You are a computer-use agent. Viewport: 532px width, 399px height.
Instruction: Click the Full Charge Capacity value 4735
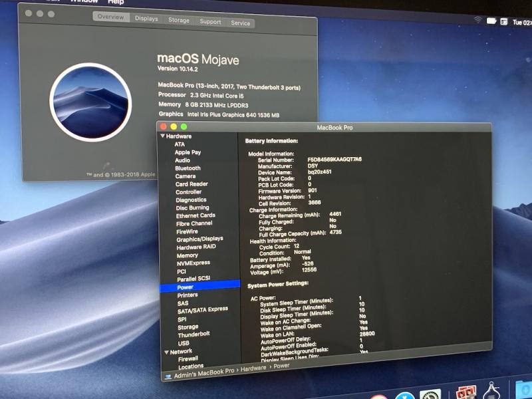[336, 232]
